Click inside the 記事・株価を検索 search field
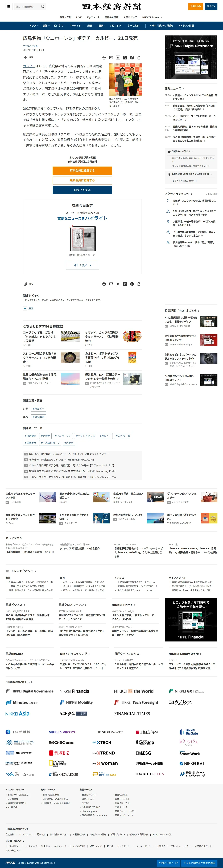The image size is (223, 868). point(27,6)
